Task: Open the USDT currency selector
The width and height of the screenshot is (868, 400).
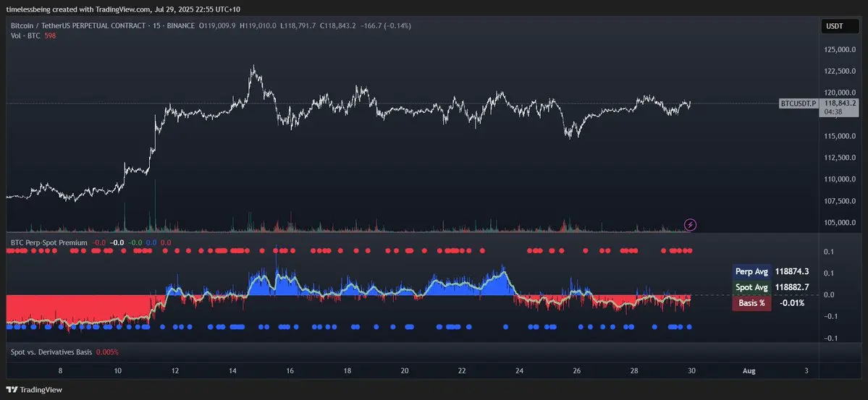Action: (838, 26)
